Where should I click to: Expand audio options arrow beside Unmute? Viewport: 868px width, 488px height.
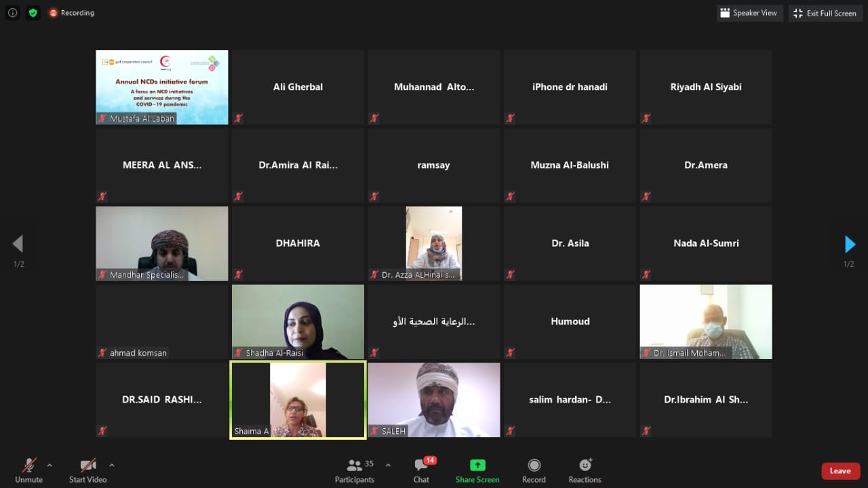click(50, 465)
